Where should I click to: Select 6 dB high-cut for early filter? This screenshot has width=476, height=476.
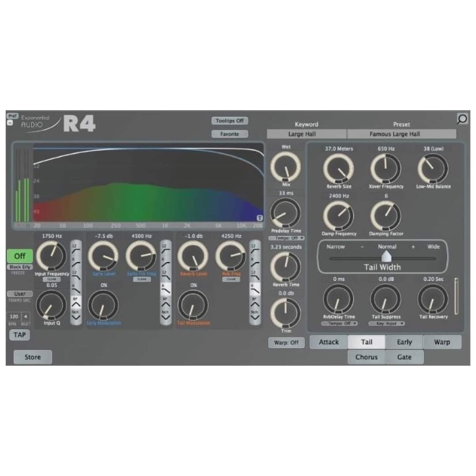(x=165, y=289)
